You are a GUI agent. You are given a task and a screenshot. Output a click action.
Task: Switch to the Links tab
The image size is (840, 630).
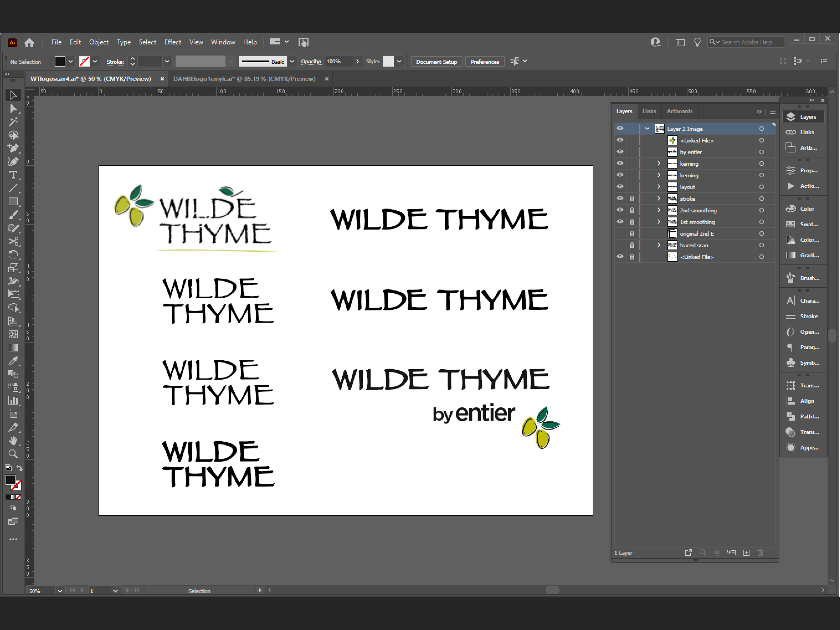pos(649,111)
